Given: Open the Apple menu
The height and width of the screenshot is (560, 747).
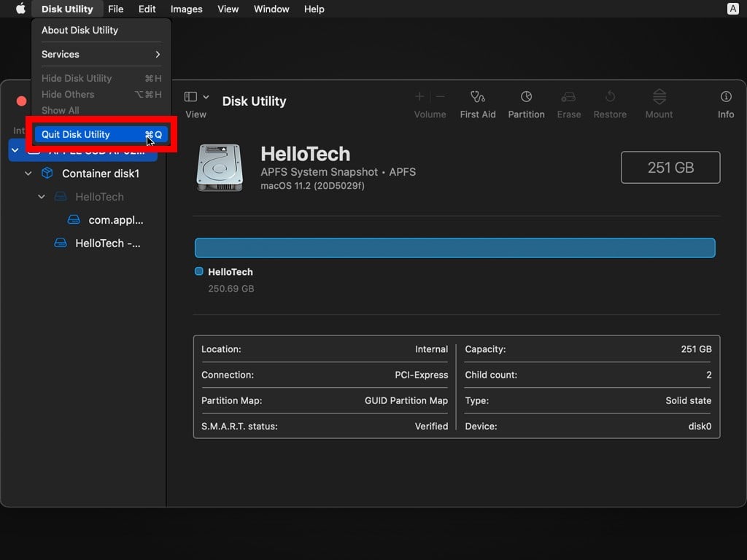Looking at the screenshot, I should 20,9.
